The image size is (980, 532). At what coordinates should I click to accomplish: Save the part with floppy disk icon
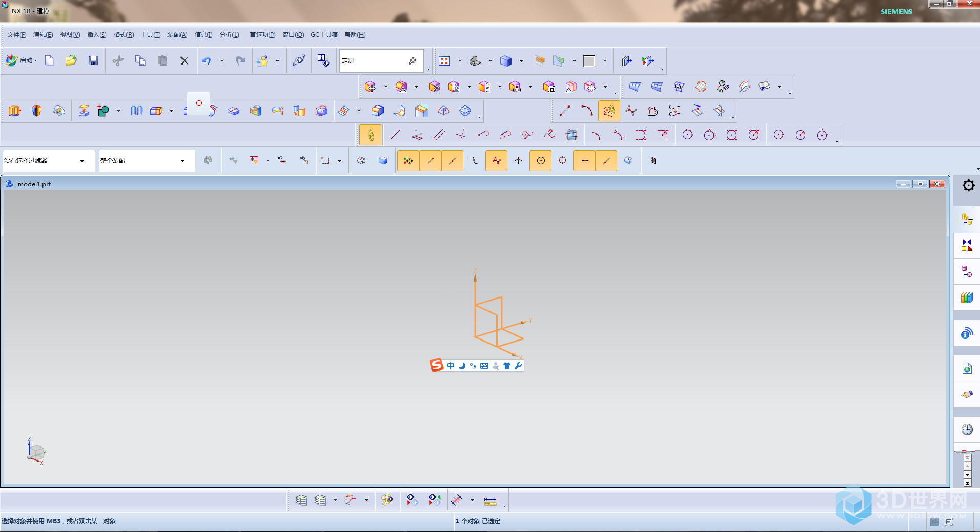click(93, 60)
